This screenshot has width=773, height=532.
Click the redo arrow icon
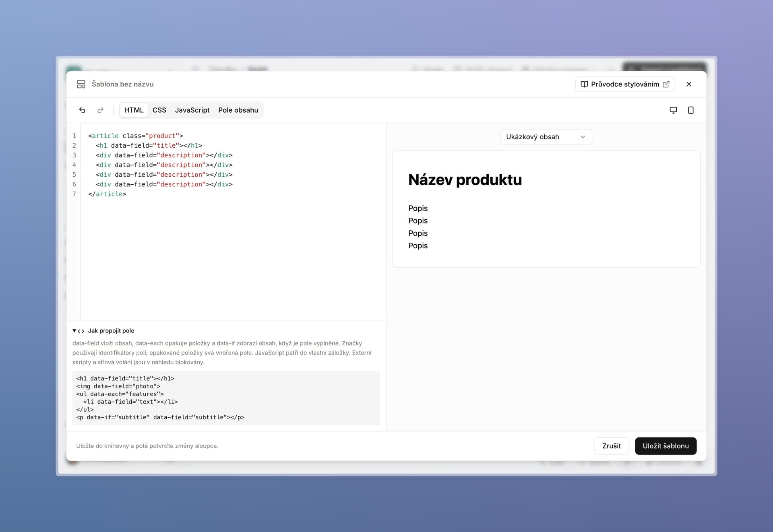coord(100,110)
